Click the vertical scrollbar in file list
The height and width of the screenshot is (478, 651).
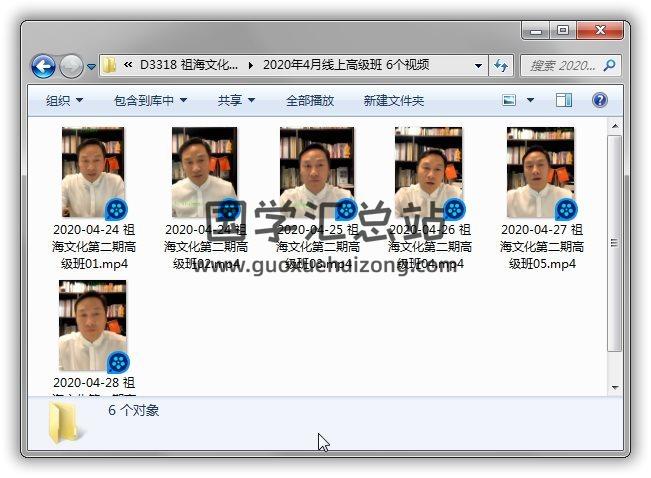point(614,250)
